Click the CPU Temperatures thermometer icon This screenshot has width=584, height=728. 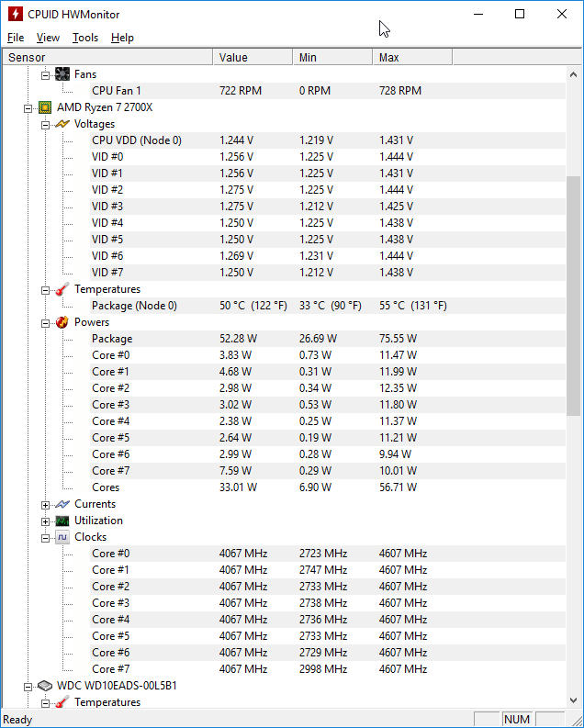click(x=62, y=289)
